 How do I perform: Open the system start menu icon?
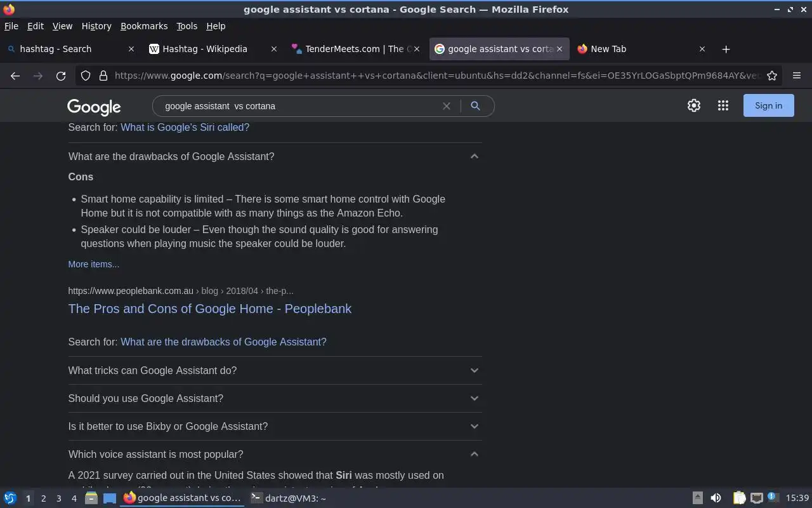pyautogui.click(x=10, y=498)
